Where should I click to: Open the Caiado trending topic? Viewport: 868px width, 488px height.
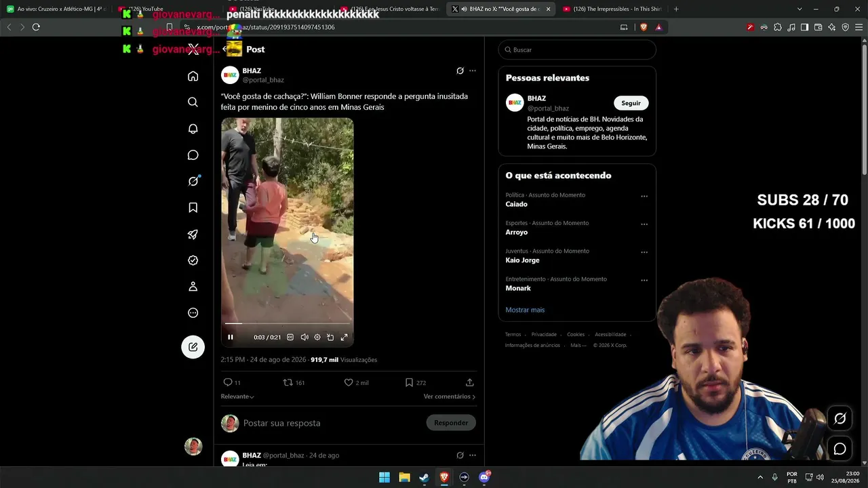(x=516, y=204)
